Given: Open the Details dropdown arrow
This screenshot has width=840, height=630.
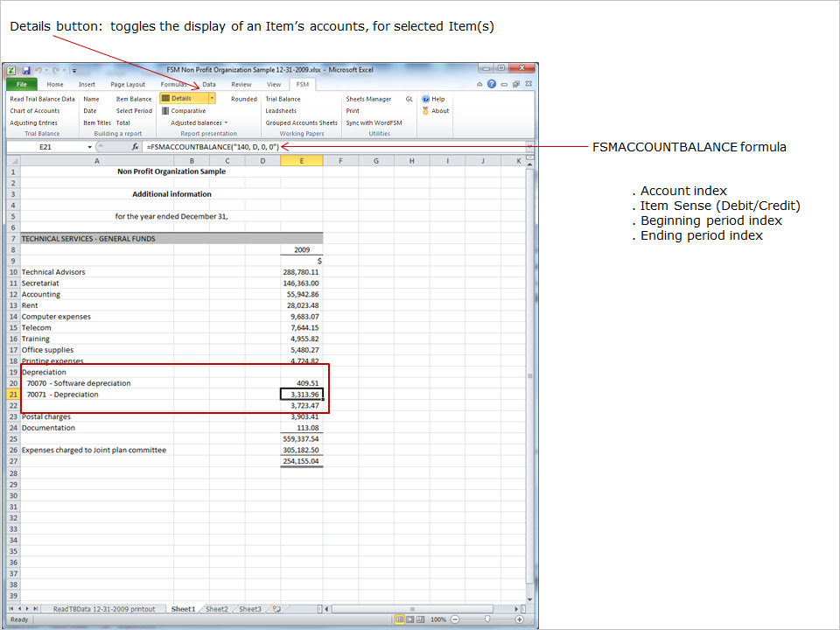Looking at the screenshot, I should tap(212, 99).
